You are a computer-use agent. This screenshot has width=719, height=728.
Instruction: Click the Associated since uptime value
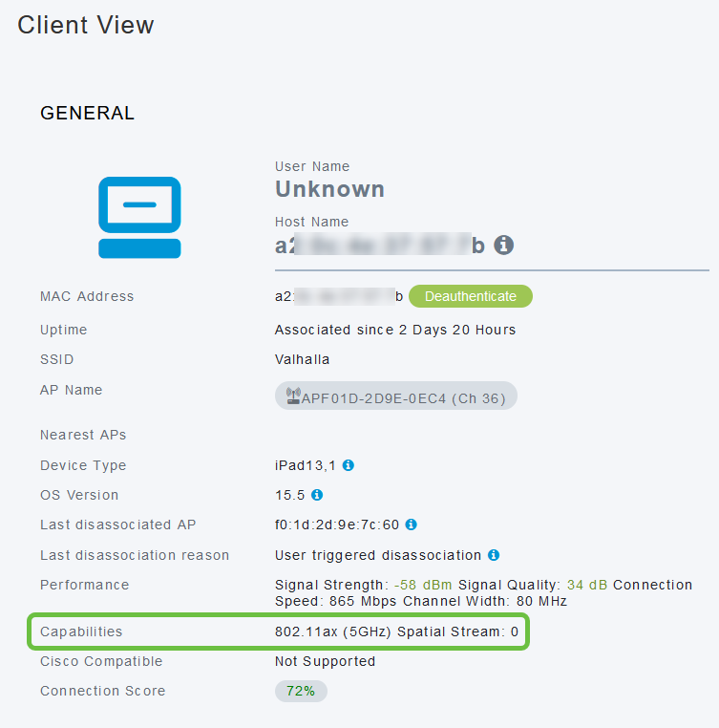[x=395, y=330]
